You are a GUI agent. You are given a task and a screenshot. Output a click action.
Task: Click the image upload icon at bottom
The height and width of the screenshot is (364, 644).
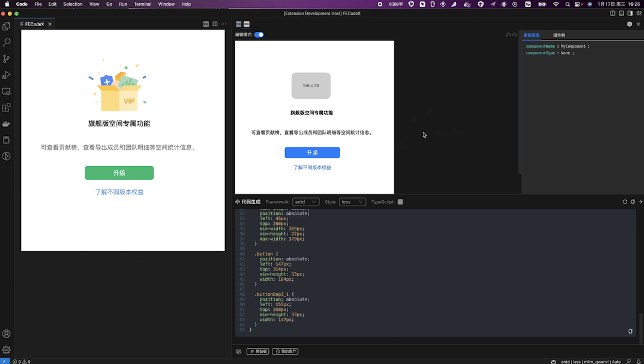tap(239, 352)
